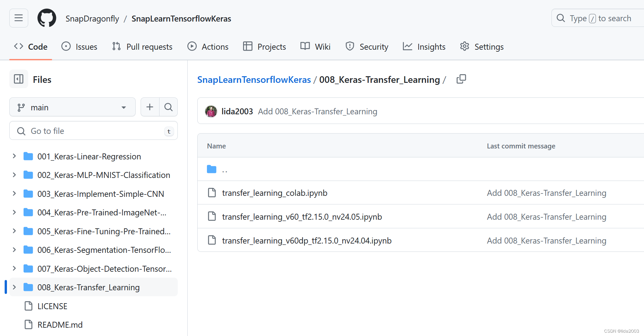Click file icon beside transfer_learning_colab.ipynb
This screenshot has height=336, width=644.
pos(212,193)
